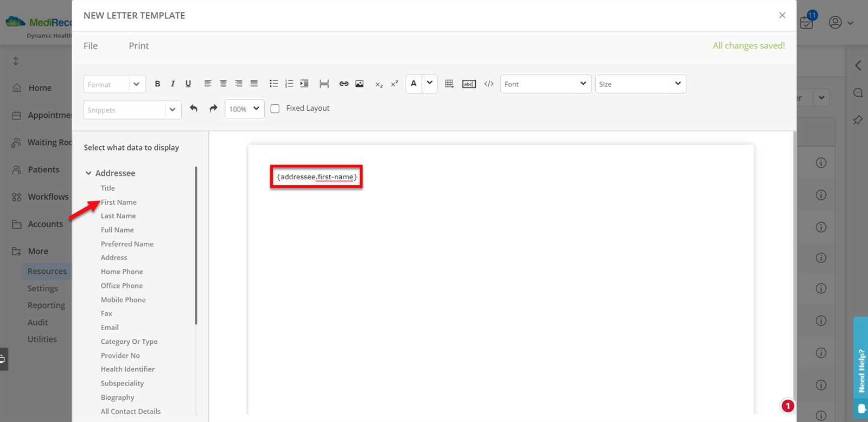Open the Size dropdown
This screenshot has width=868, height=422.
pos(640,84)
